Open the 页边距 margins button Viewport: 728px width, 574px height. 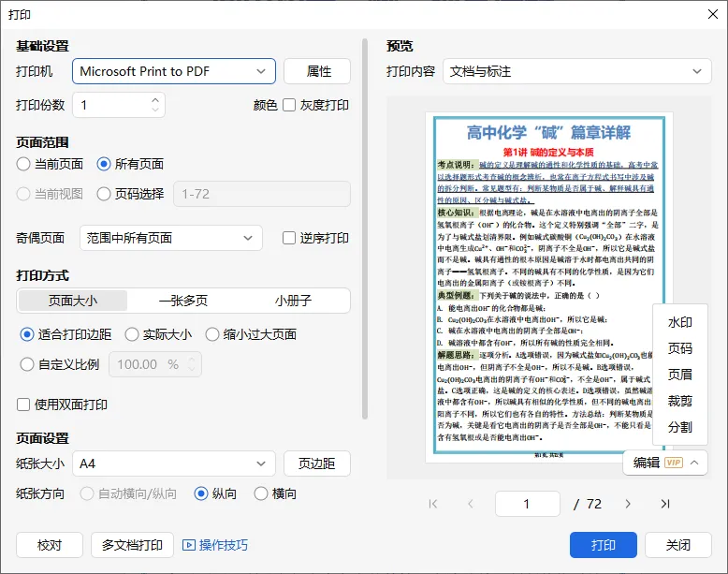(317, 464)
